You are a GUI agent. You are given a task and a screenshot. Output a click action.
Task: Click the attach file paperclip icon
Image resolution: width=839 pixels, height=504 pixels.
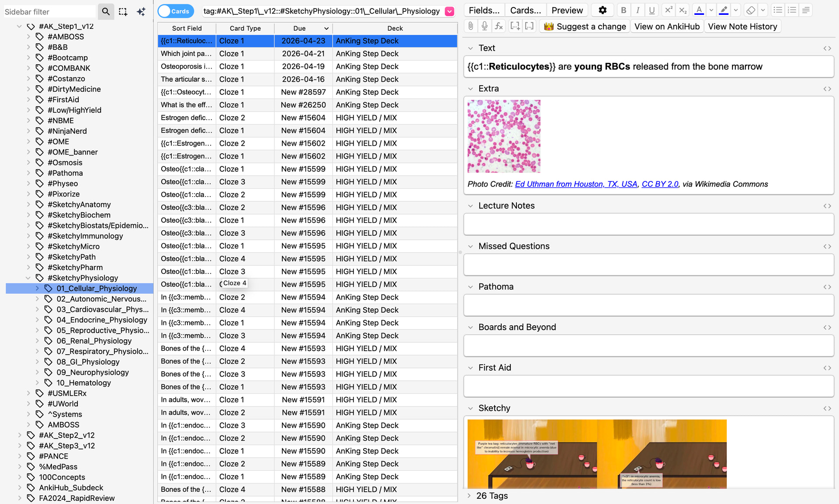(x=471, y=26)
